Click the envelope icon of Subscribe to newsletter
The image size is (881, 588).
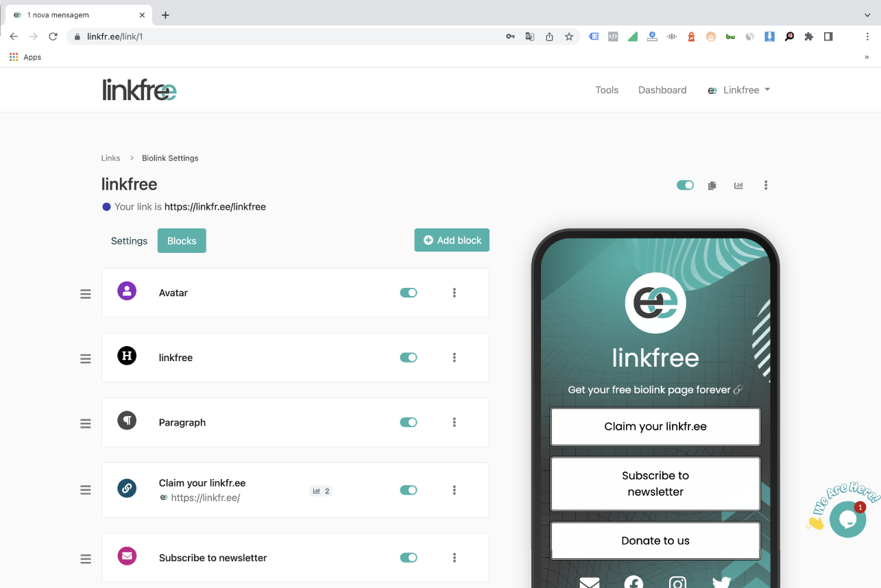127,556
